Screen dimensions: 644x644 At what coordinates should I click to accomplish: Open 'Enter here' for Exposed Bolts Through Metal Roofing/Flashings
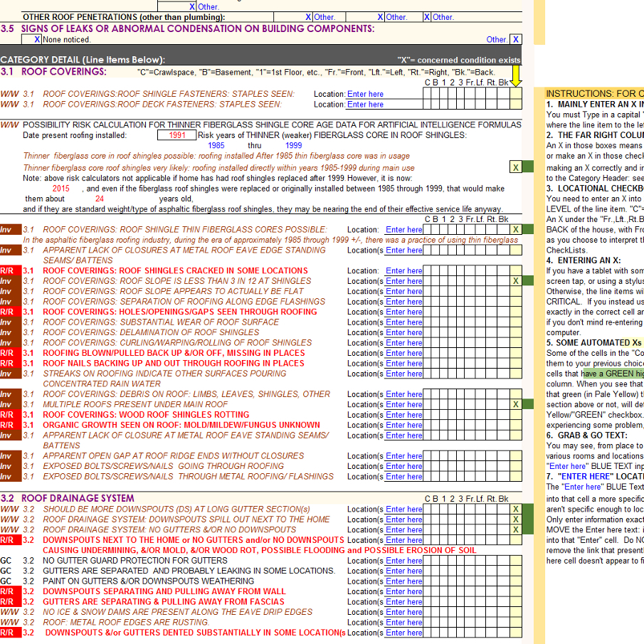click(x=403, y=477)
